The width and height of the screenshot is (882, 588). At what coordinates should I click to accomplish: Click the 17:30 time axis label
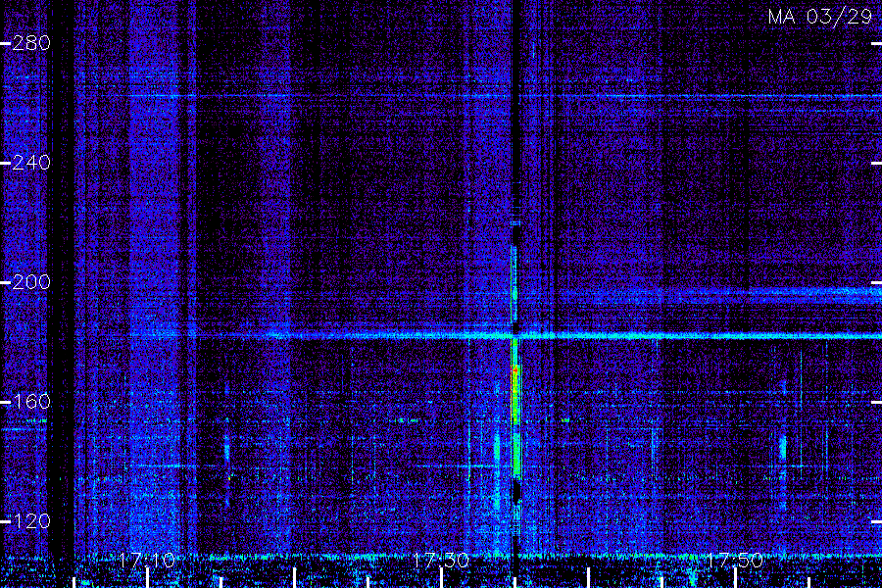point(441,561)
